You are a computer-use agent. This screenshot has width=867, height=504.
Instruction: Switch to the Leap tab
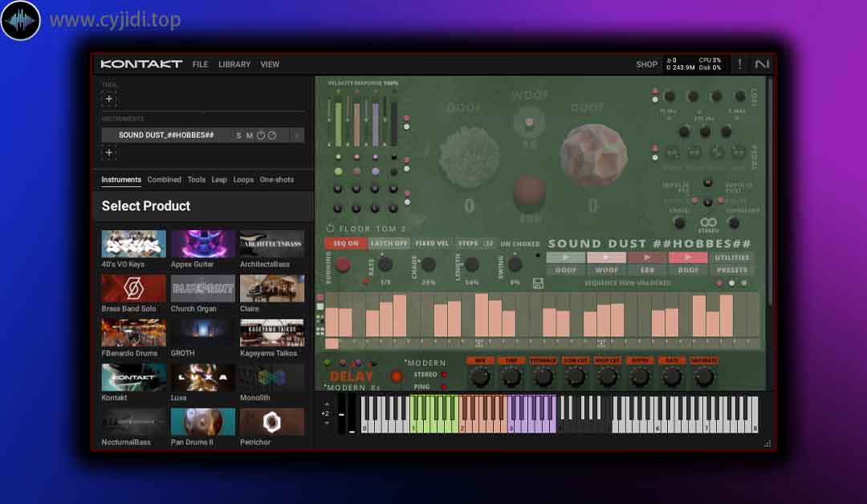pyautogui.click(x=219, y=180)
